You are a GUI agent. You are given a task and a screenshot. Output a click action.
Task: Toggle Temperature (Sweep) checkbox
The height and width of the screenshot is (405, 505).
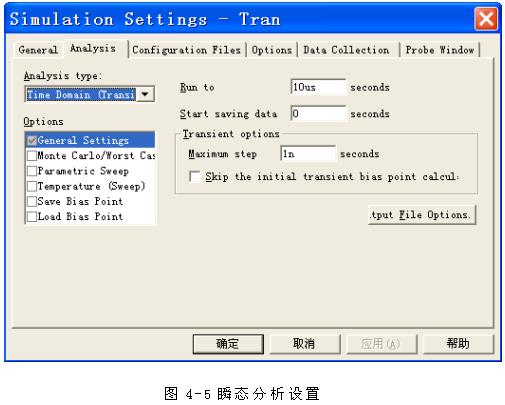tap(32, 186)
